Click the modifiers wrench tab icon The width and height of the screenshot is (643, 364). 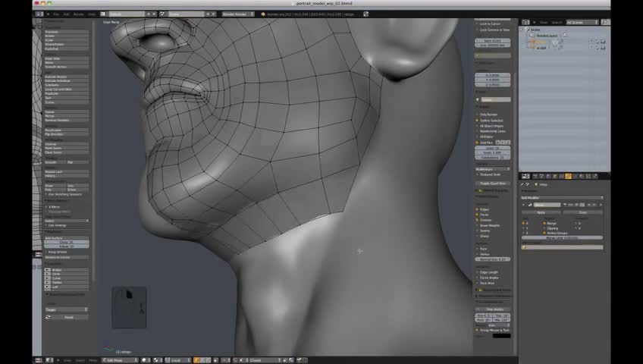click(x=568, y=176)
